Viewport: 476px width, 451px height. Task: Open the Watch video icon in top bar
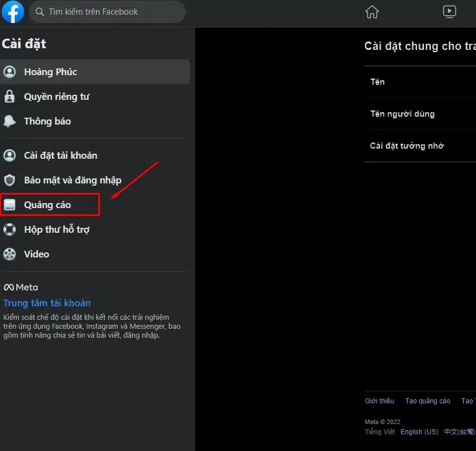[449, 12]
